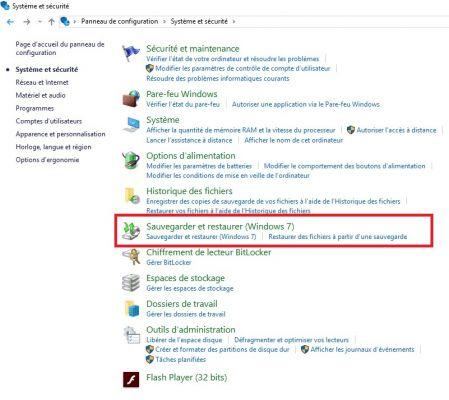
Task: Click Gérer les espaces de stockage
Action: tap(190, 289)
